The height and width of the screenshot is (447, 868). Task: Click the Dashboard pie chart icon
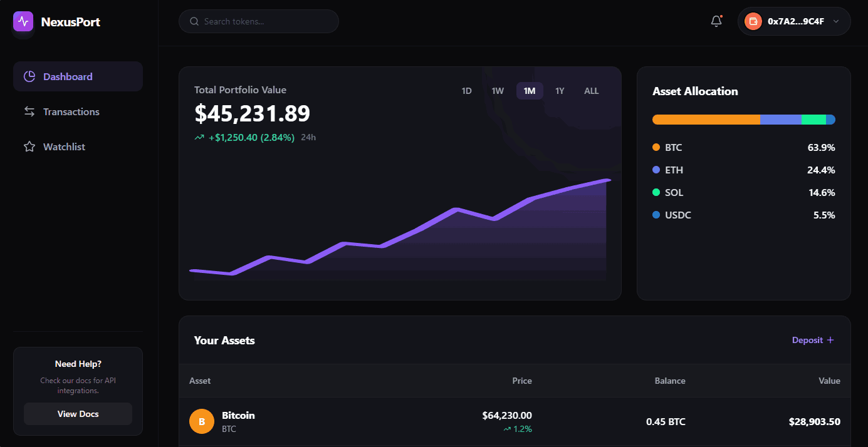(29, 76)
